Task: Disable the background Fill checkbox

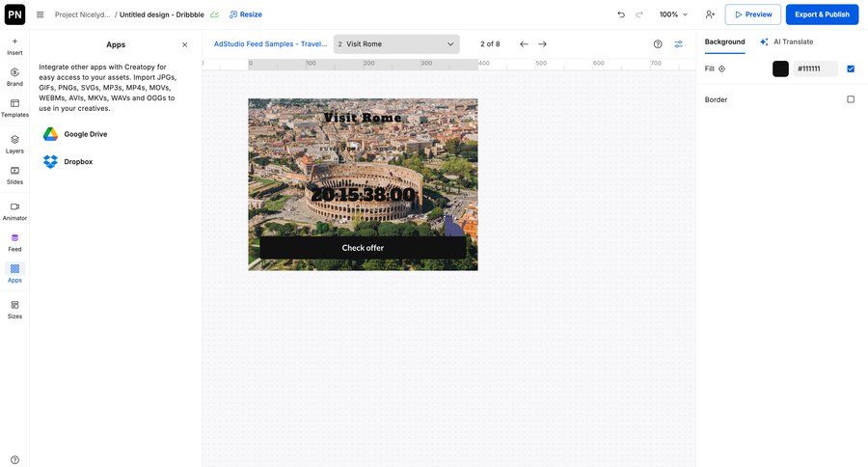Action: coord(851,69)
